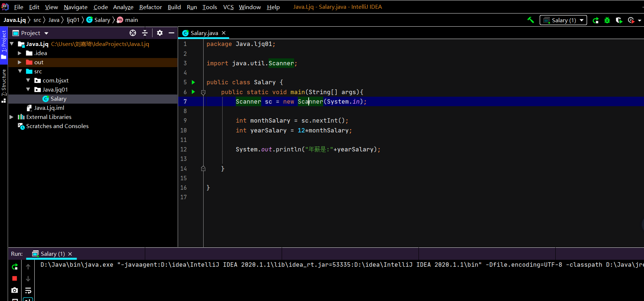Collapse the Java.ljq01 package
This screenshot has width=644, height=301.
pyautogui.click(x=28, y=89)
